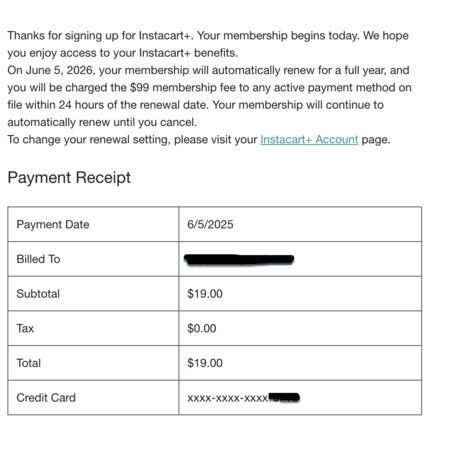450x450 pixels.
Task: Click the $0.00 tax amount
Action: coord(202,328)
